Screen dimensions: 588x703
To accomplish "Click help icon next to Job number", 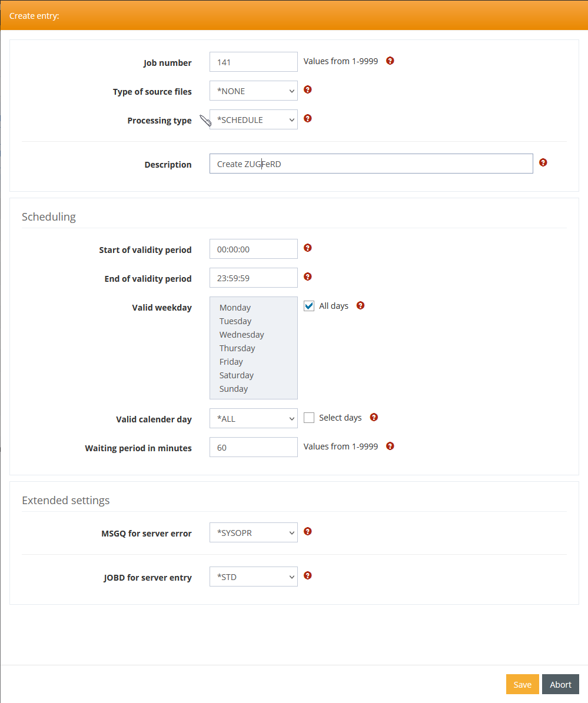I will 390,61.
